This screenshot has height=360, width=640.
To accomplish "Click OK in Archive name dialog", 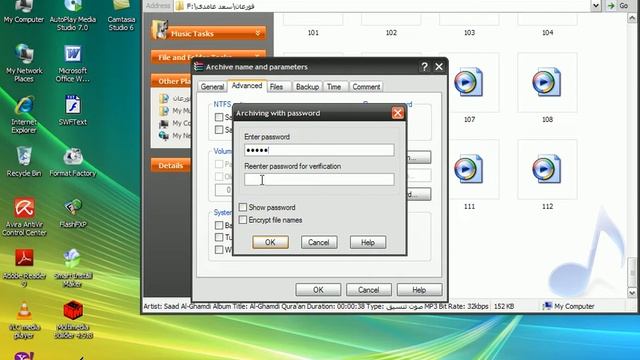I will click(x=318, y=290).
